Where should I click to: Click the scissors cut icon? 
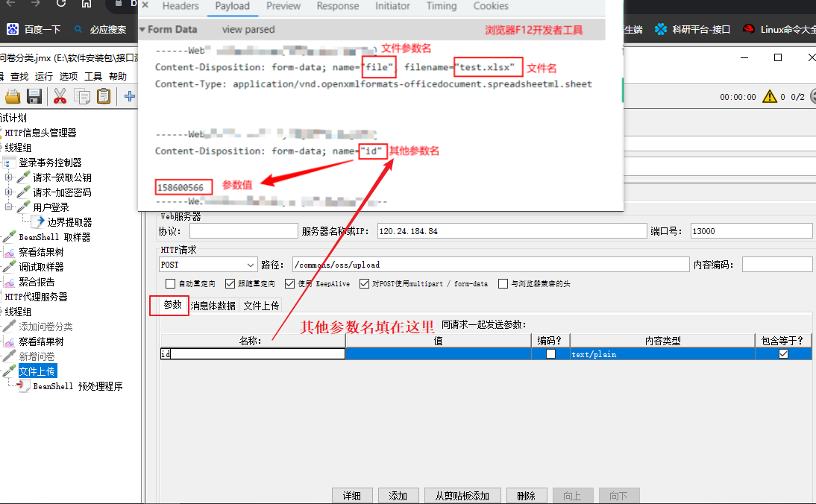click(59, 95)
